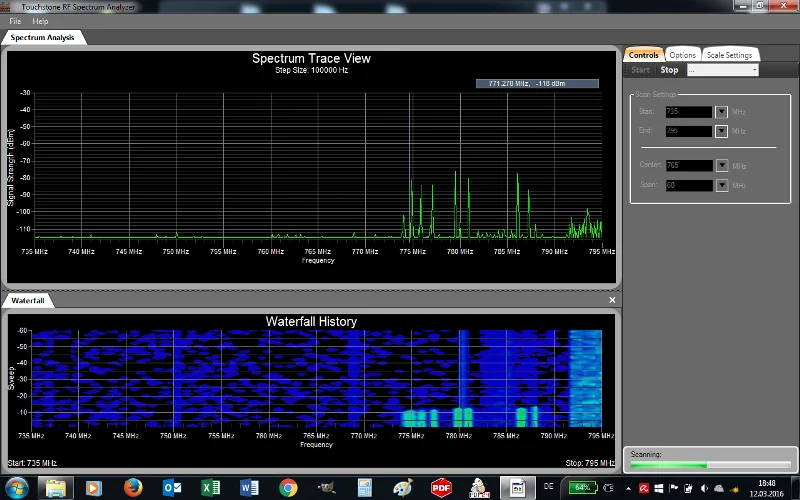Image resolution: width=800 pixels, height=500 pixels.
Task: Click the power plug tray icon
Action: (609, 488)
